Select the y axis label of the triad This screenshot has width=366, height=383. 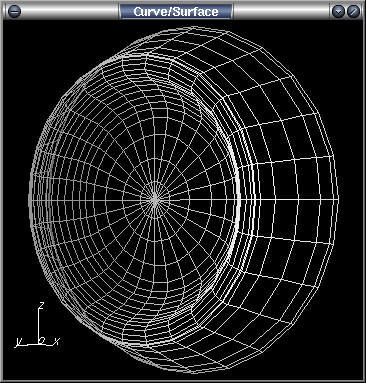(19, 342)
